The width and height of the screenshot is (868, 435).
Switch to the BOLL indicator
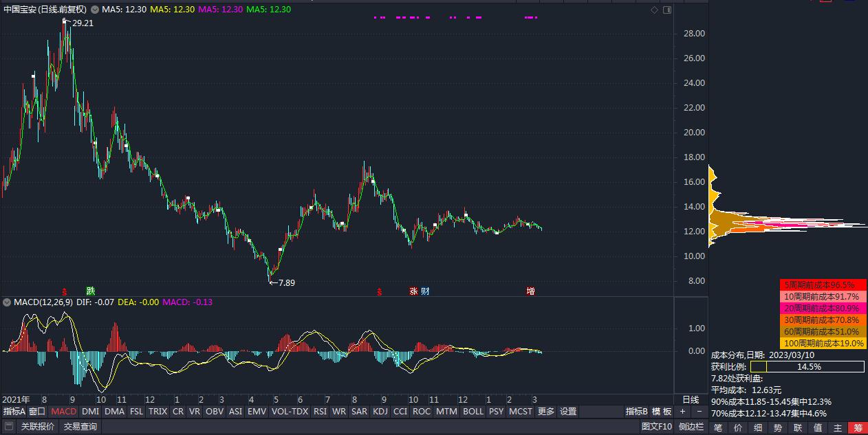pyautogui.click(x=472, y=412)
